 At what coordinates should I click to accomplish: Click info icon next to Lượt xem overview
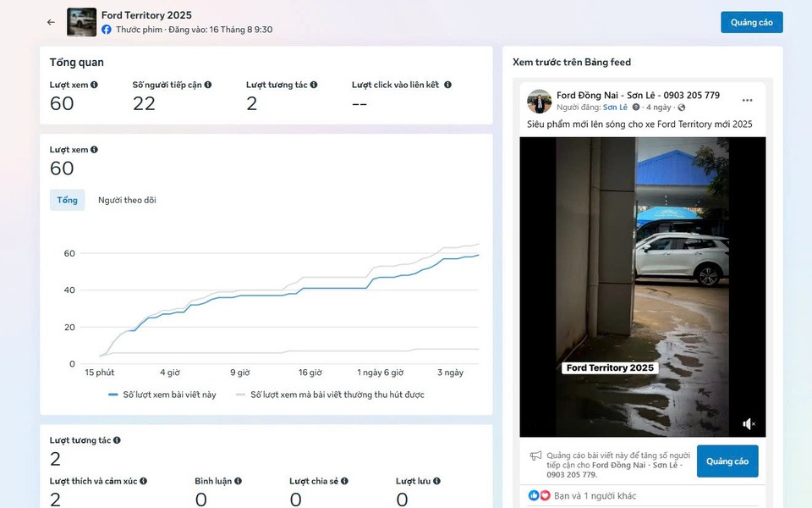(94, 85)
